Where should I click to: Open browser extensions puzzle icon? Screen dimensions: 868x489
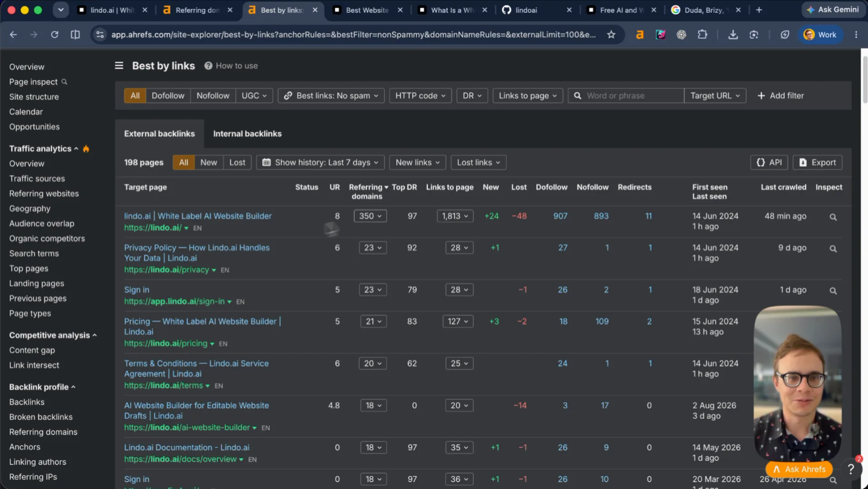coord(702,34)
